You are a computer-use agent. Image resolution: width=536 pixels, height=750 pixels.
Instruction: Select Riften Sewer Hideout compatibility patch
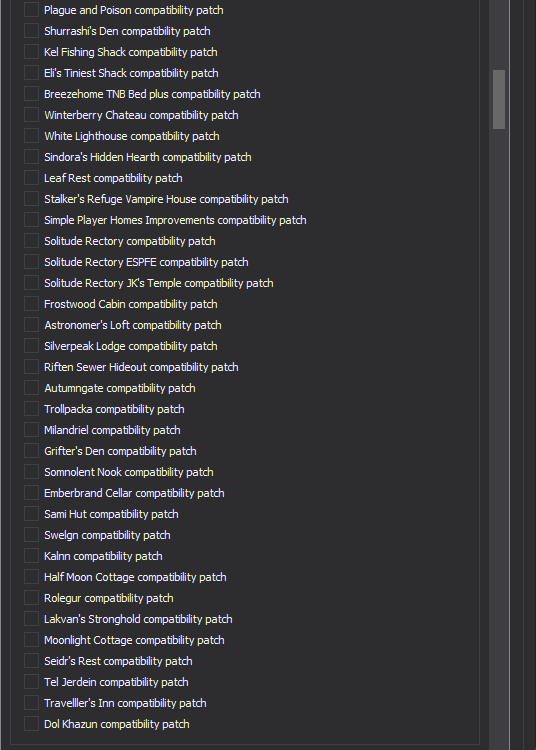click(32, 367)
